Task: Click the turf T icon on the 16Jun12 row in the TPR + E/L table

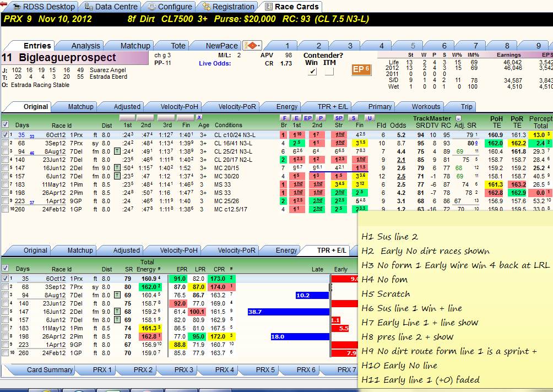Action: [x=117, y=312]
